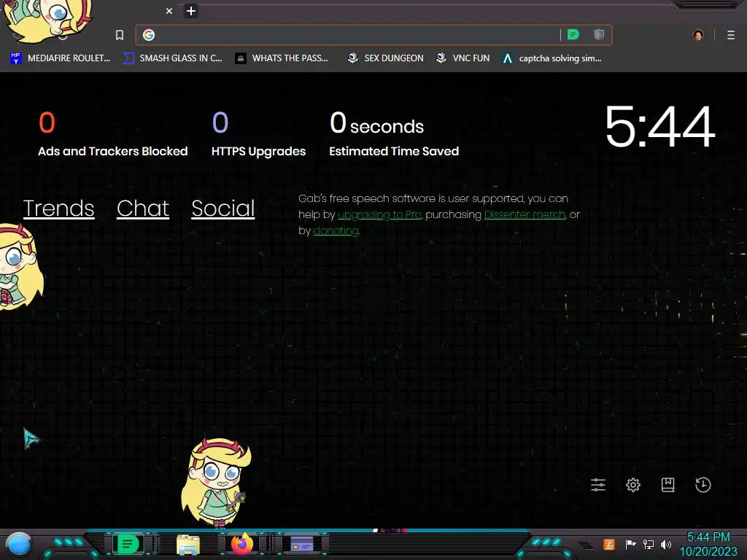Close the current browser tab

pos(169,11)
